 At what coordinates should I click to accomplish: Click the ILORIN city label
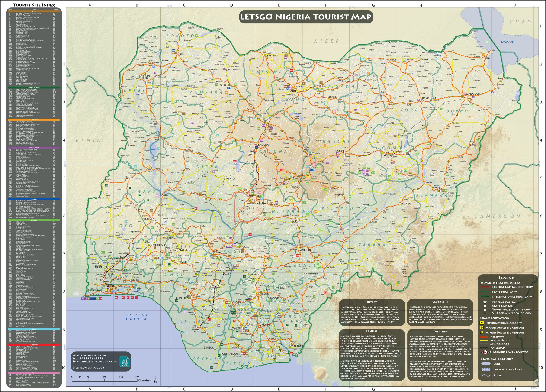[x=147, y=219]
